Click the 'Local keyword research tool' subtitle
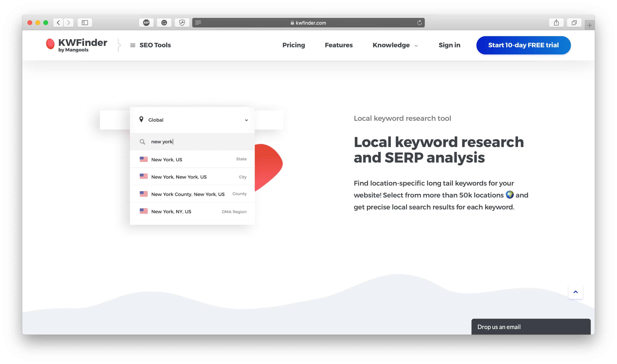 click(402, 118)
